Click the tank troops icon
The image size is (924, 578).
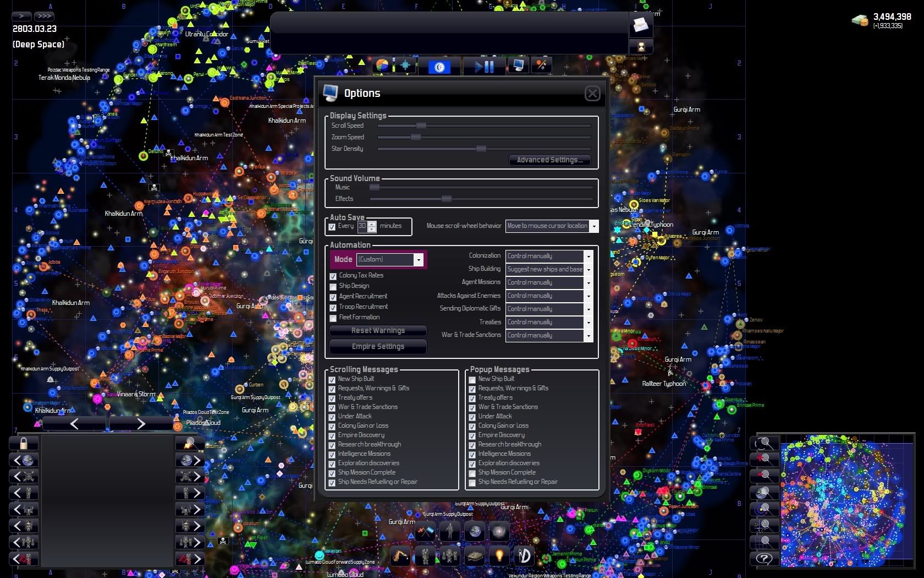[475, 556]
